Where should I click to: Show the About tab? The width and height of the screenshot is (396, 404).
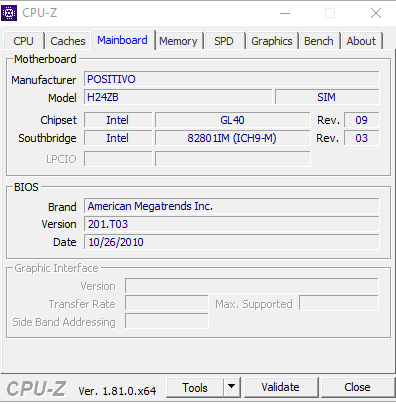[x=361, y=41]
